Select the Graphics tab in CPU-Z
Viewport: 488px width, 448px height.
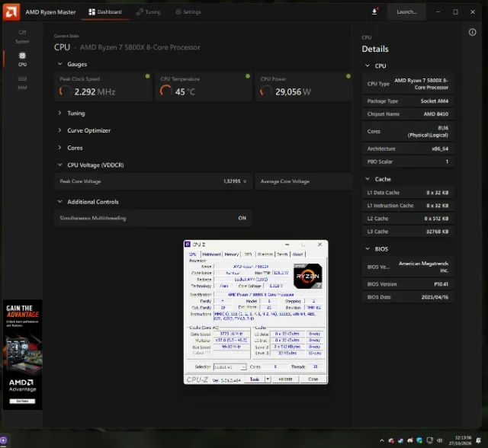[x=265, y=254]
